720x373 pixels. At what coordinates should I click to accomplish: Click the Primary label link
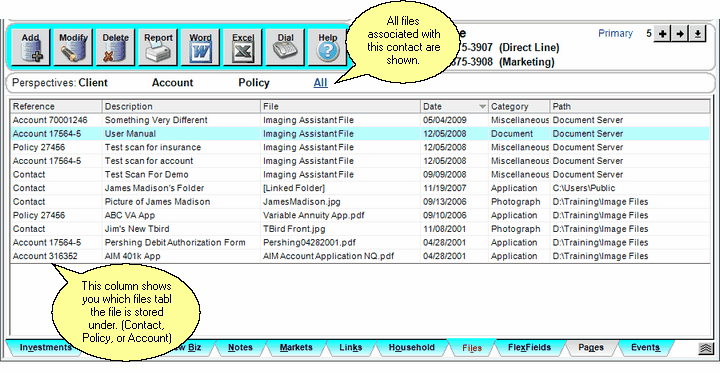pos(615,34)
